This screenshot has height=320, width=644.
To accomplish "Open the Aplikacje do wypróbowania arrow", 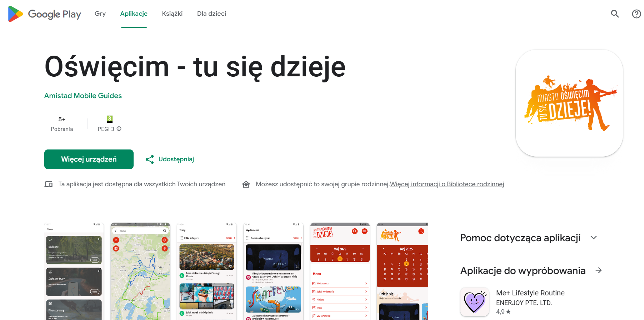I will tap(599, 270).
